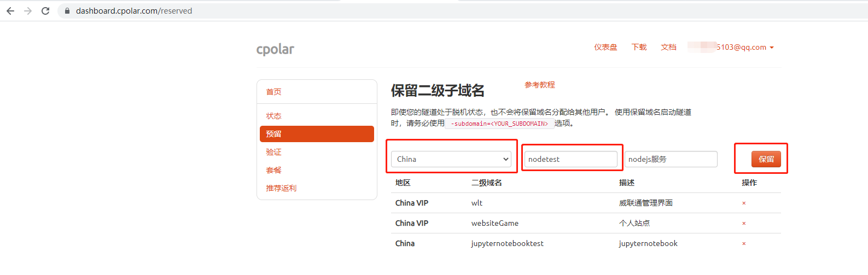The image size is (868, 275).
Task: Delete the jupyternotebooktest reserved subdomain row
Action: click(x=744, y=243)
